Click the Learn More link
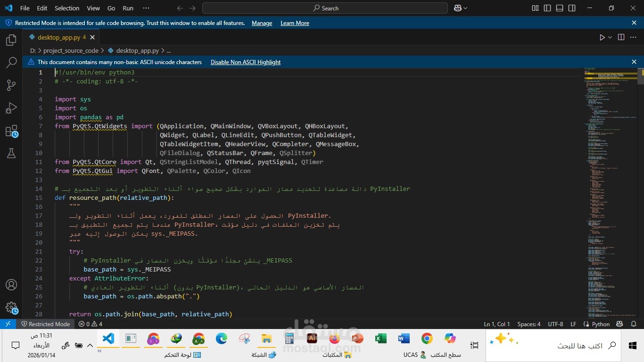 tap(295, 23)
